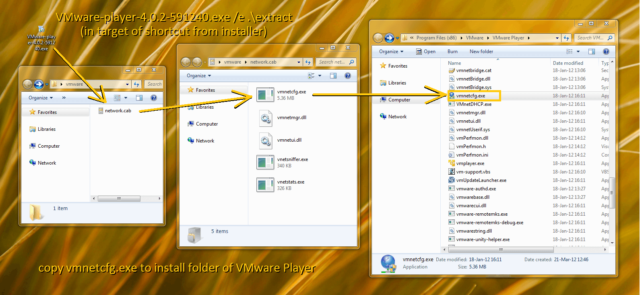The image size is (644, 295).
Task: Select vmplayer.exe in file list
Action: pos(466,163)
